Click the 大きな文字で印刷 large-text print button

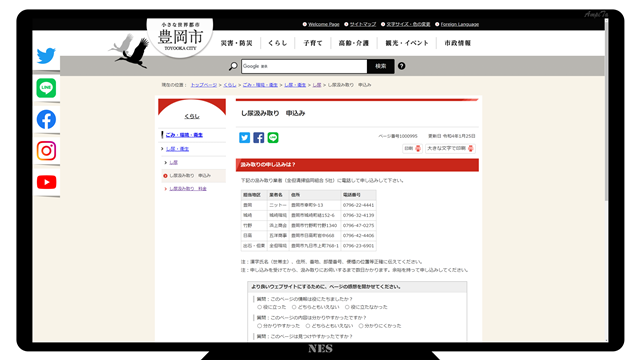450,149
